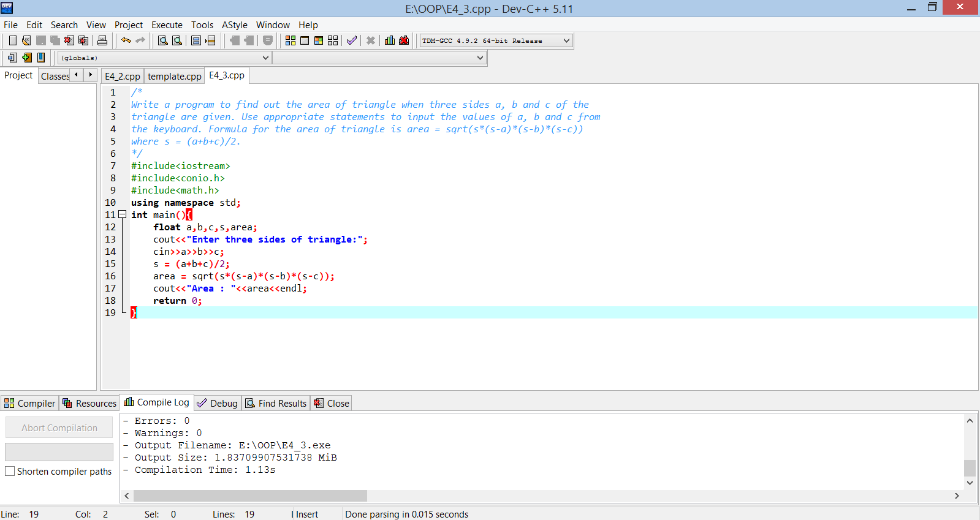Switch to the Project side tab
Viewport: 980px width, 520px height.
click(x=18, y=75)
